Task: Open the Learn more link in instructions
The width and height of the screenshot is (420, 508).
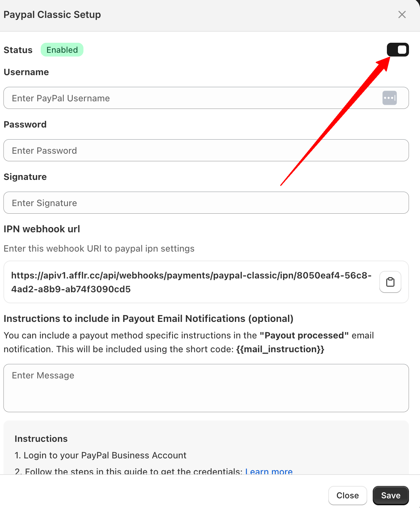Action: [269, 471]
